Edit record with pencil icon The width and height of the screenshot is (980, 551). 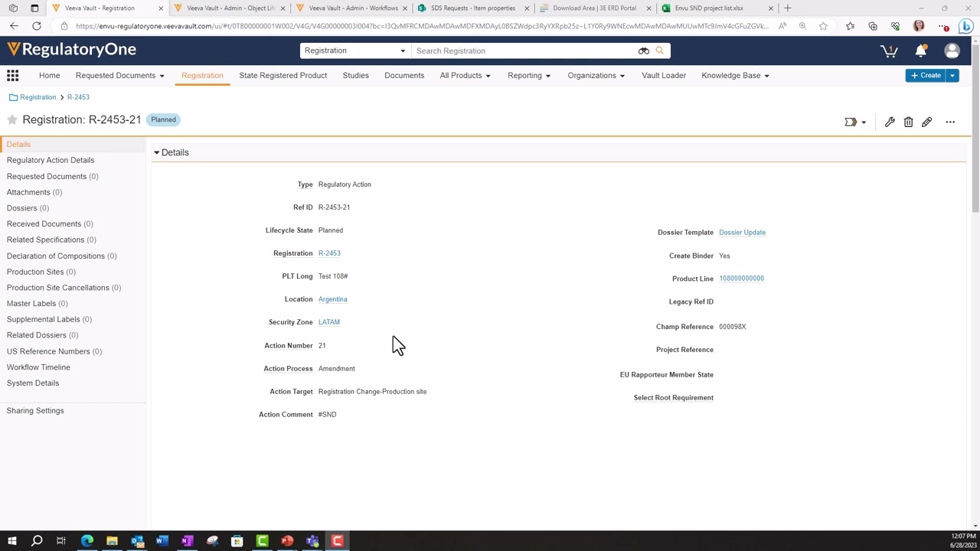point(926,122)
